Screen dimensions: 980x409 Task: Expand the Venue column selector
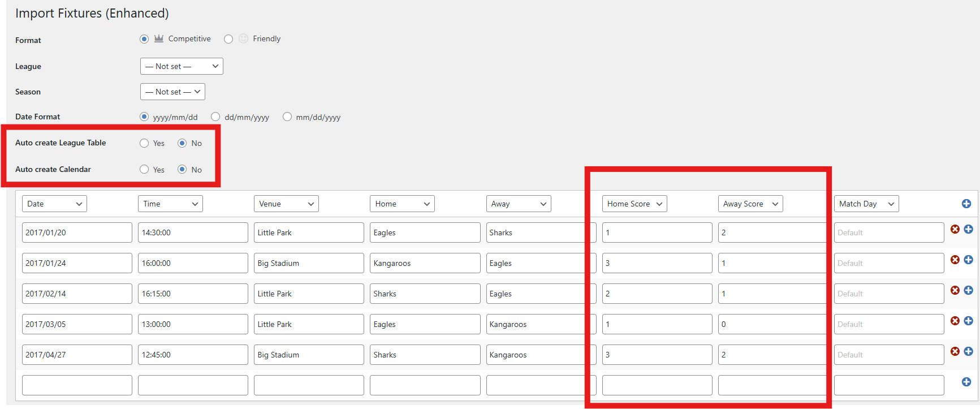(x=286, y=204)
